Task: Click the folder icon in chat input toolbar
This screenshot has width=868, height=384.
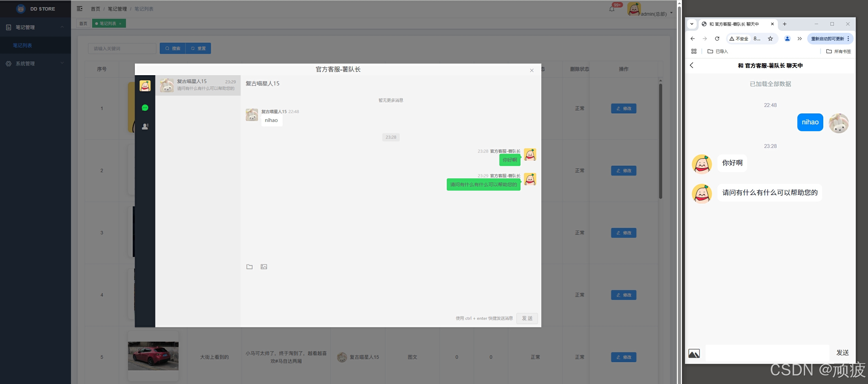Action: coord(249,267)
